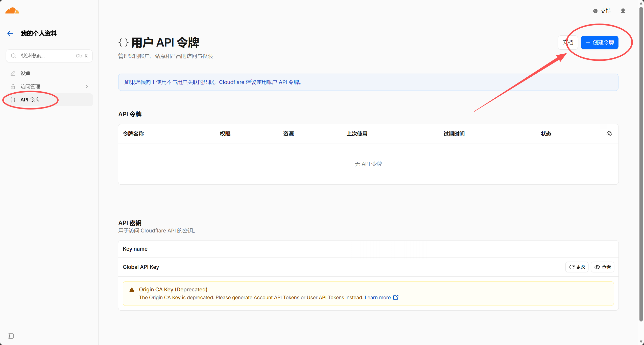Expand the 访问管理 chevron
The width and height of the screenshot is (644, 345).
point(87,87)
